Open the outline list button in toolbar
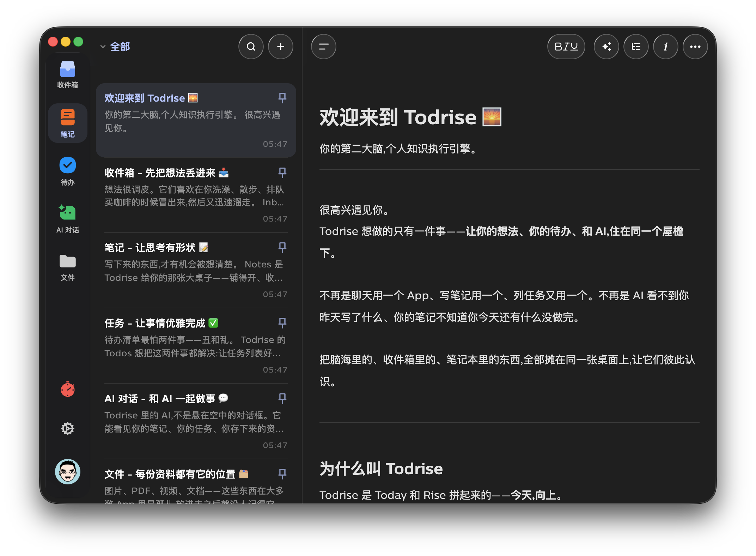Viewport: 756px width, 556px height. click(x=636, y=47)
